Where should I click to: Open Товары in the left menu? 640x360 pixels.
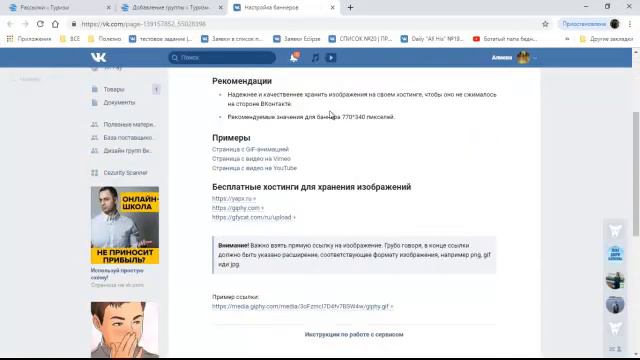pos(114,89)
